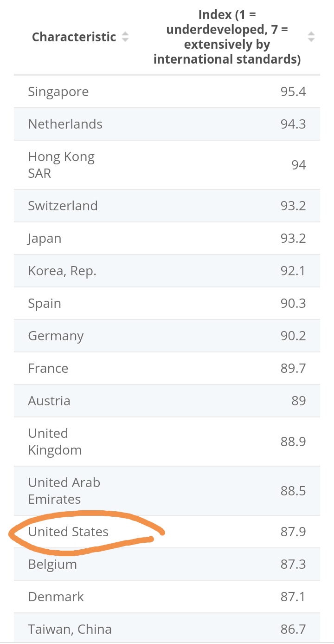This screenshot has width=334, height=644.
Task: Select the United Arab Emirates row
Action: tap(167, 491)
